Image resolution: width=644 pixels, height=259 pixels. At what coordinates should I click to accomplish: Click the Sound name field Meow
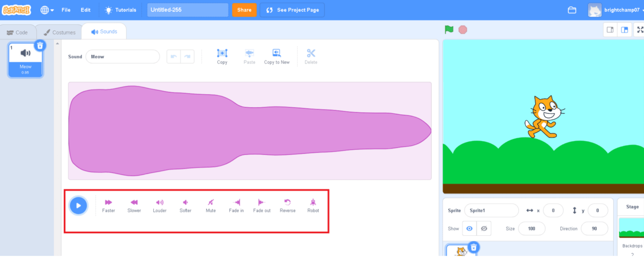tap(122, 56)
